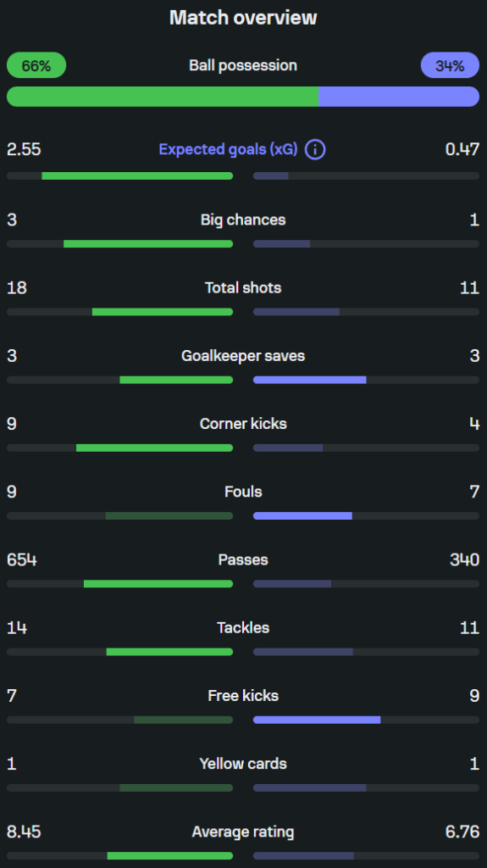Click the Free kicks label
This screenshot has height=868, width=487.
click(243, 696)
